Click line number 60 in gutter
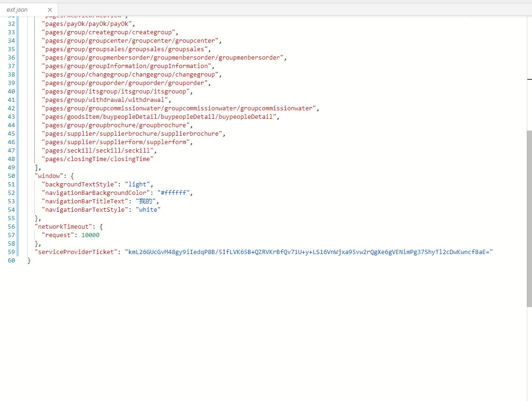532x401 pixels. tap(11, 261)
